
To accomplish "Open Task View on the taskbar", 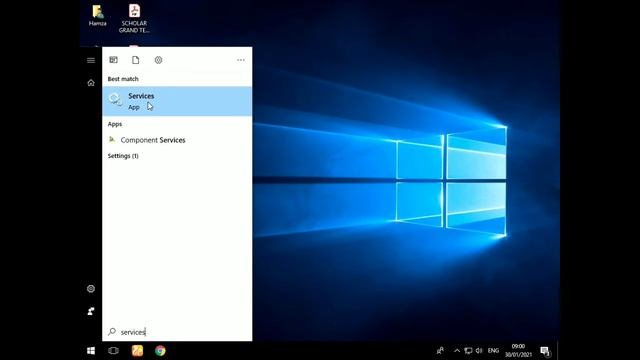I will click(113, 351).
